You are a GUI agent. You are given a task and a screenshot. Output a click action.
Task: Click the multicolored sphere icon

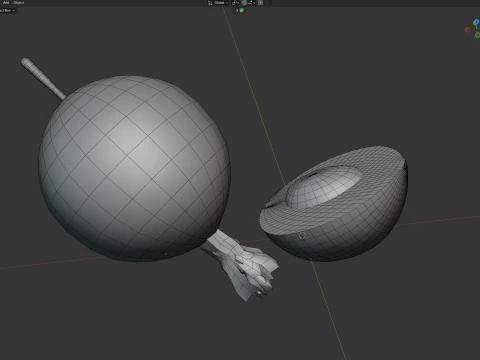pos(242,10)
